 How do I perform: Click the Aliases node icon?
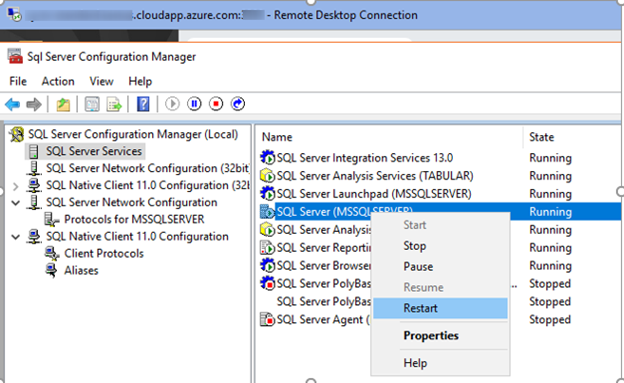(52, 270)
